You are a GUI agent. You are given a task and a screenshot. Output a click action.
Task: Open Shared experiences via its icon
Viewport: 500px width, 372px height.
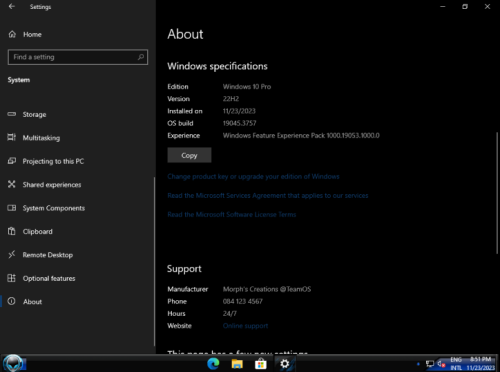pos(12,184)
